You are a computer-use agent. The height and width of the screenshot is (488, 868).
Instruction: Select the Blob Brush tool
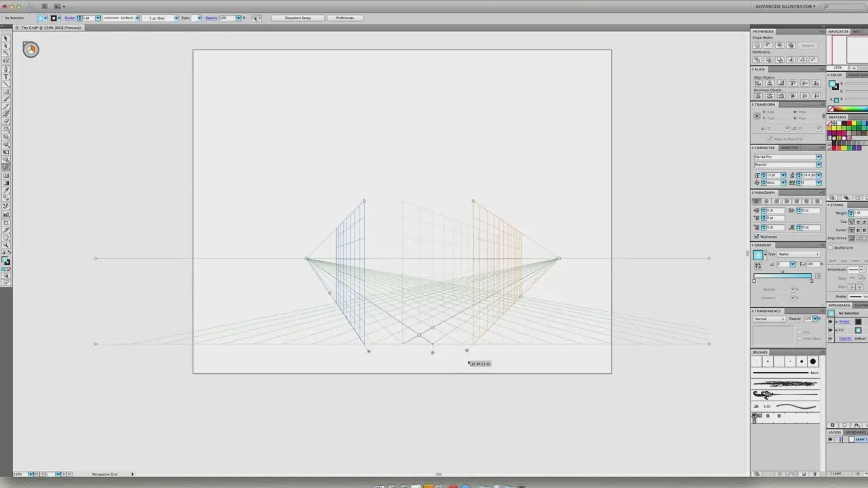(6, 113)
